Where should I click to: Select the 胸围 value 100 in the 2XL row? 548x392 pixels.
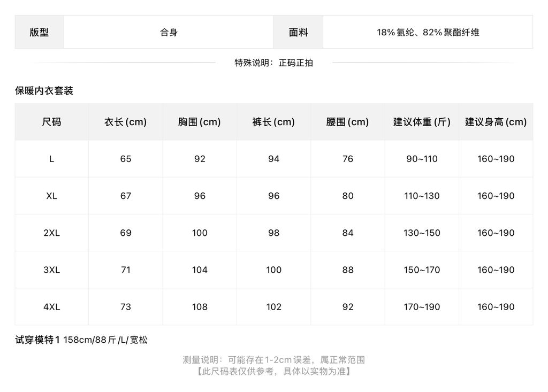[200, 233]
